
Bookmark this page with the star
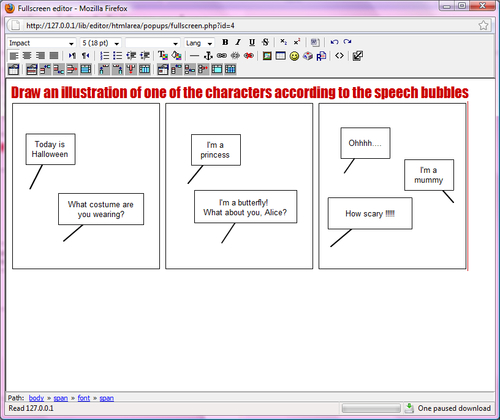click(483, 25)
